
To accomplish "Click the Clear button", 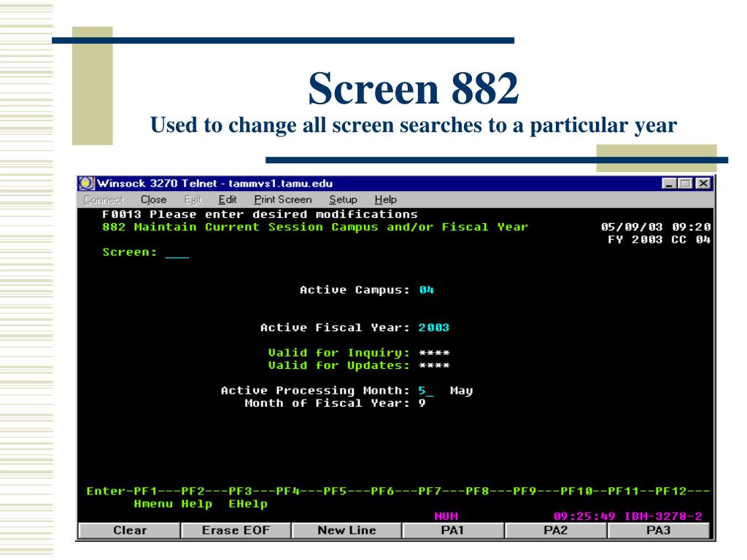I will (130, 531).
